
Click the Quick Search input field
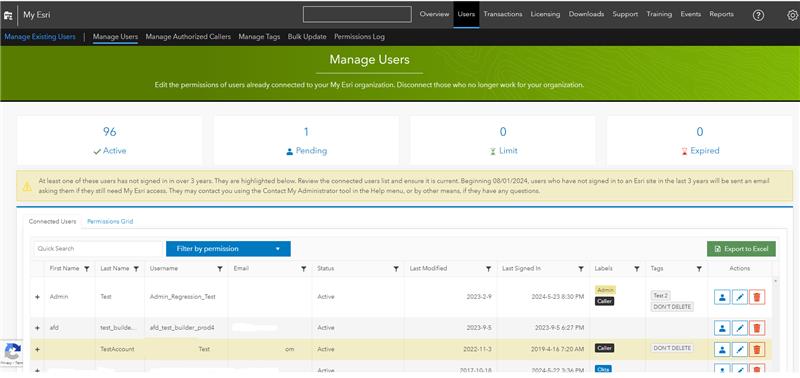coord(98,249)
